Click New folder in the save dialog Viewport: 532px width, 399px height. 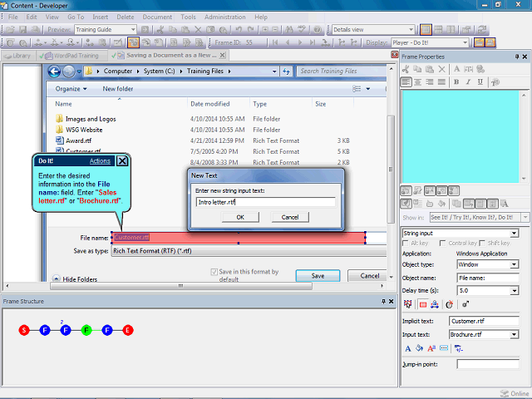[118, 89]
